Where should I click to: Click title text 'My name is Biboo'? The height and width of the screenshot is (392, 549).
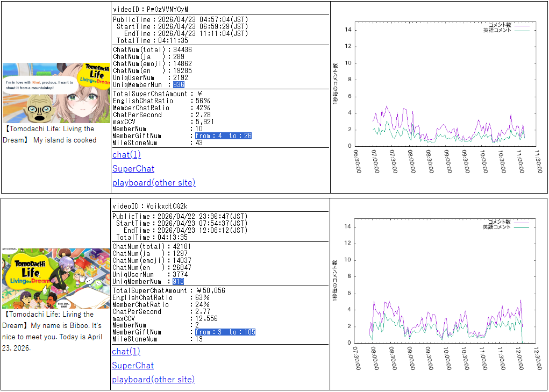pos(60,325)
